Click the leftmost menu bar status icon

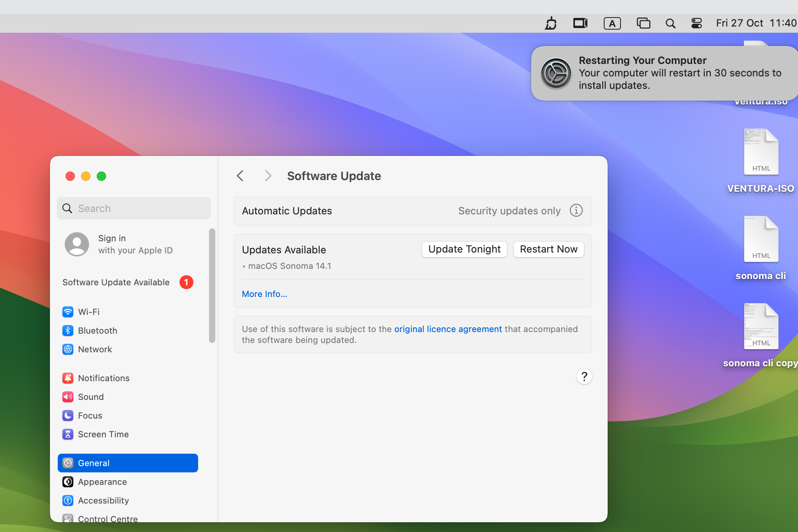pos(551,23)
